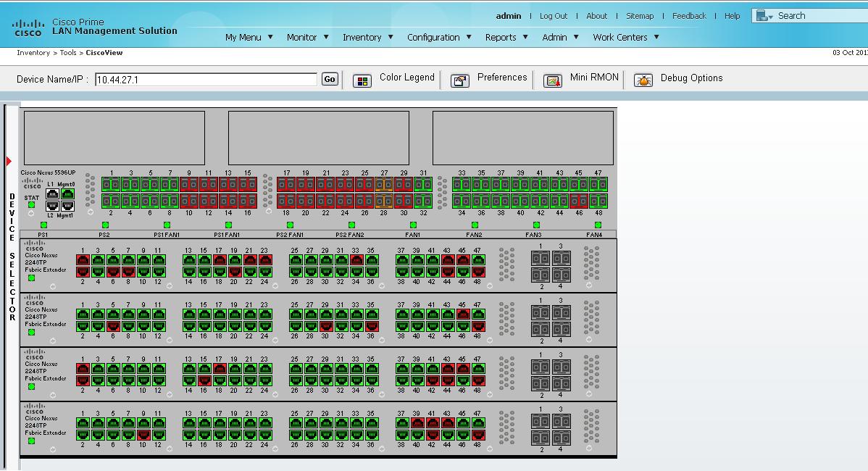The width and height of the screenshot is (868, 471).
Task: Pick port 17 on the Nexus 5596UP
Action: point(286,184)
